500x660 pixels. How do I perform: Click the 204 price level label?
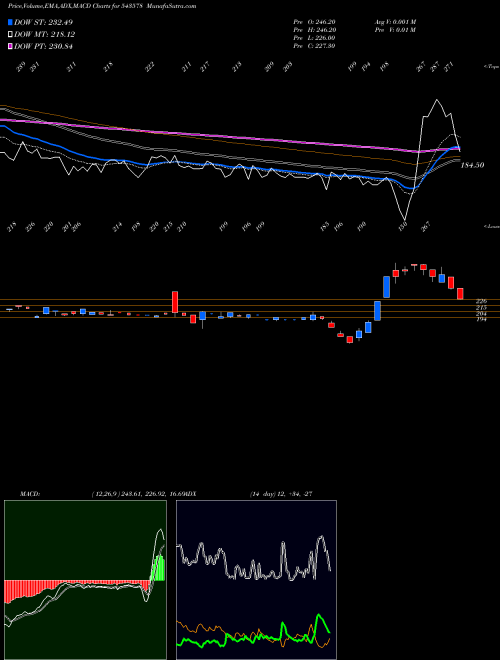pos(481,314)
